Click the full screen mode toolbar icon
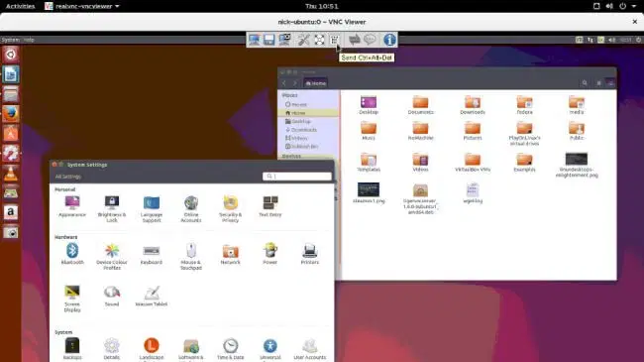Viewport: 644px width, 362px height. (x=320, y=40)
